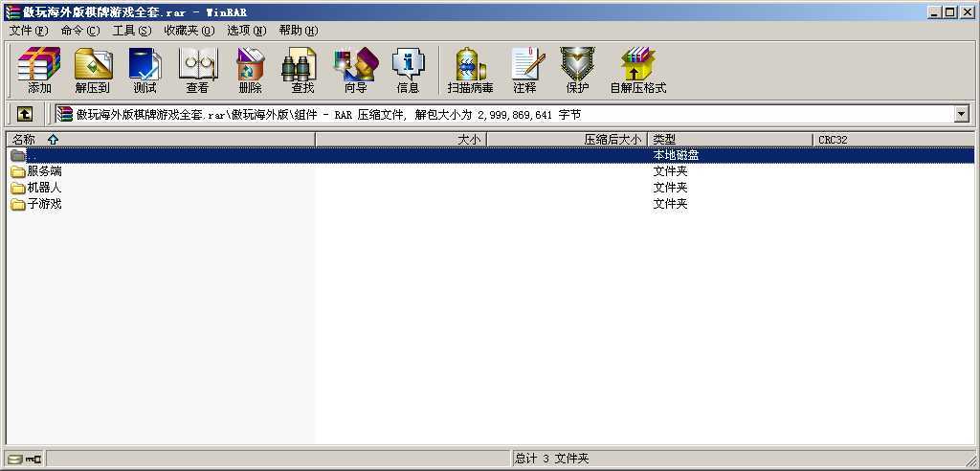980x471 pixels.
Task: Sort by Type (类型) column header
Action: pyautogui.click(x=730, y=140)
